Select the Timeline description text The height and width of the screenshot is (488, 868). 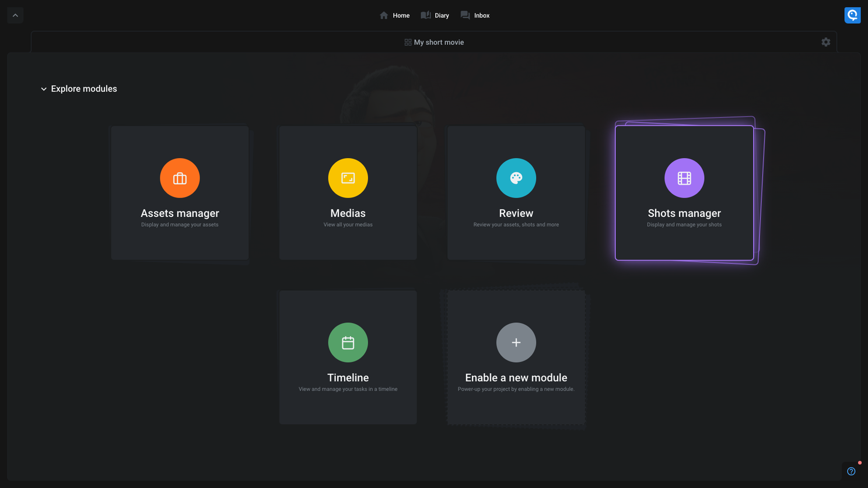tap(348, 389)
